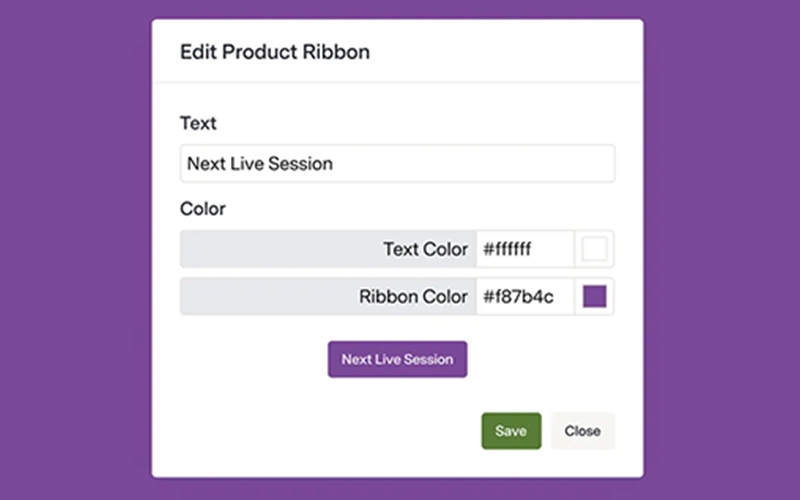Click gray filler area of Ribbon Color row
Image resolution: width=800 pixels, height=500 pixels.
coord(260,297)
